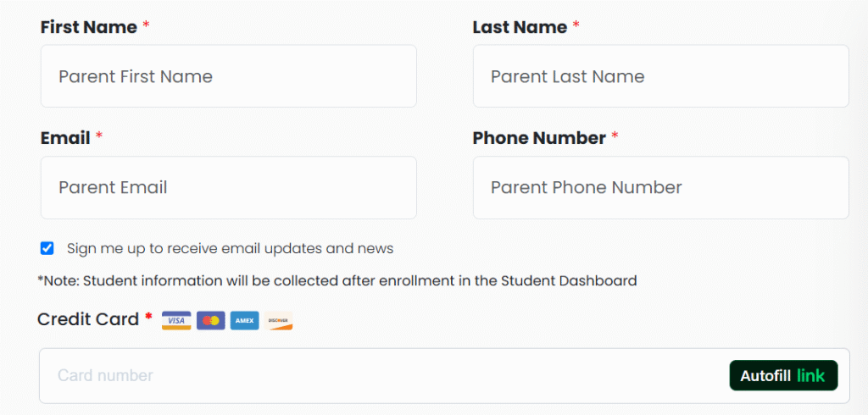The height and width of the screenshot is (415, 868).
Task: Select the Parent Email input box
Action: [x=228, y=187]
